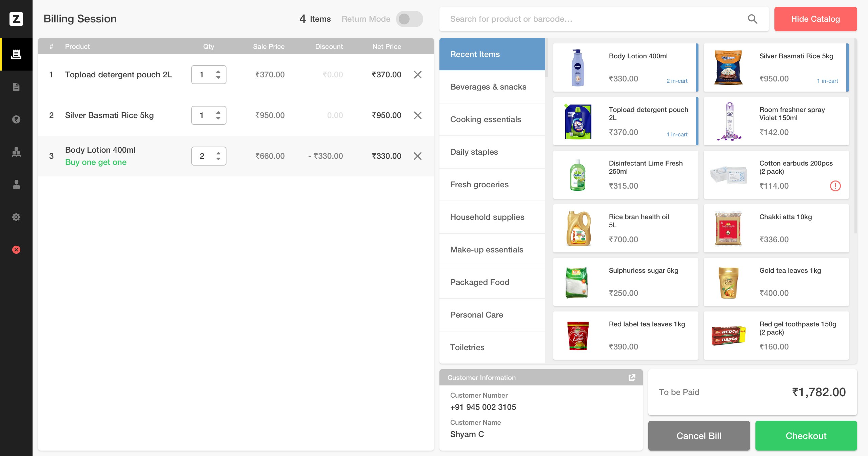Decrease quantity of Topload detergent pouch
The image size is (868, 456).
point(218,78)
